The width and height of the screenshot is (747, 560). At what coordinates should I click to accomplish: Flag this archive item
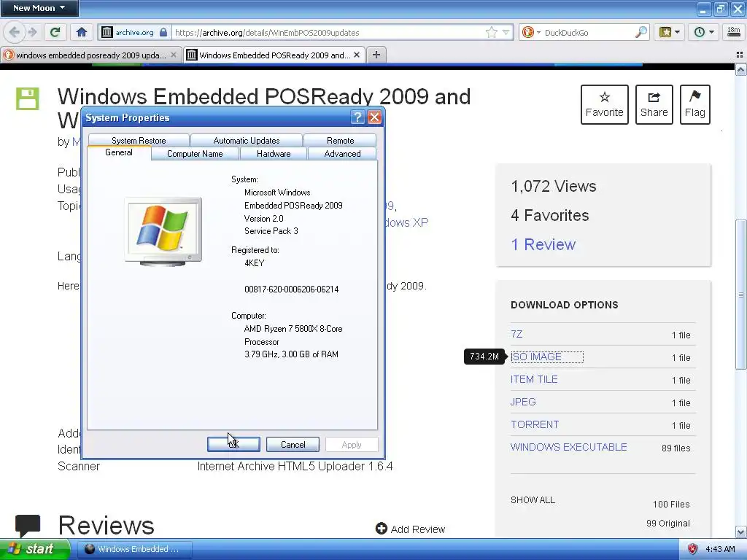tap(695, 104)
